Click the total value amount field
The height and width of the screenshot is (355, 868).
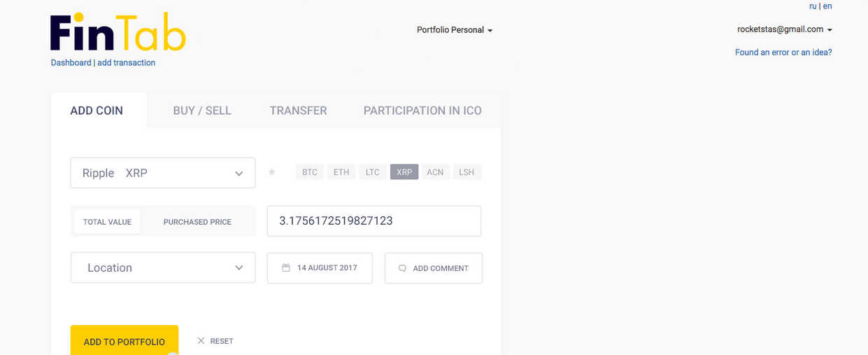373,221
